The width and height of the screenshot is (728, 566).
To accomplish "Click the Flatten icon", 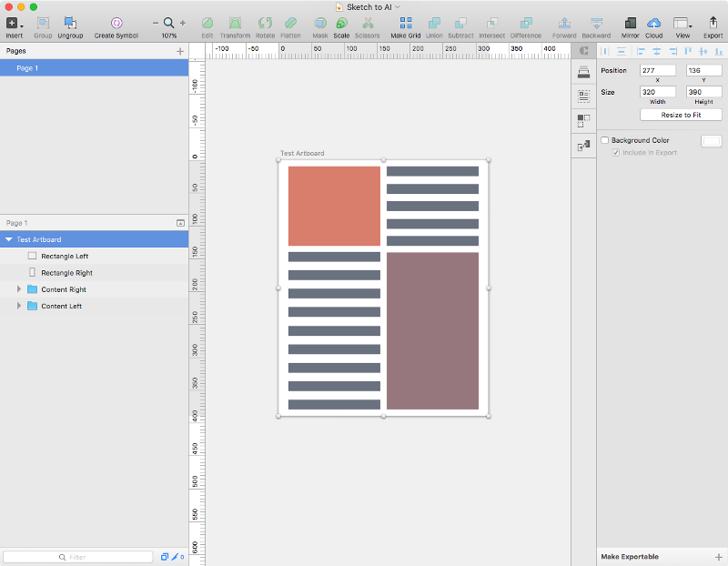I will (290, 24).
